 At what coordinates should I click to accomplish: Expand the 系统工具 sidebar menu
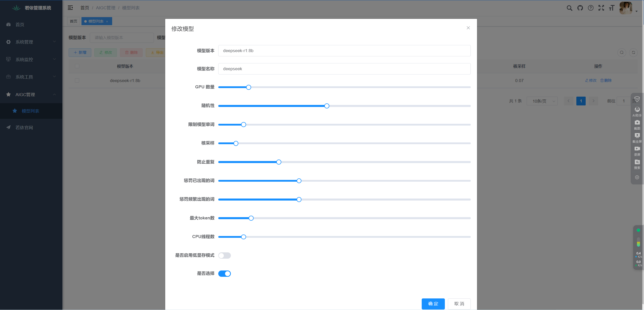[31, 77]
